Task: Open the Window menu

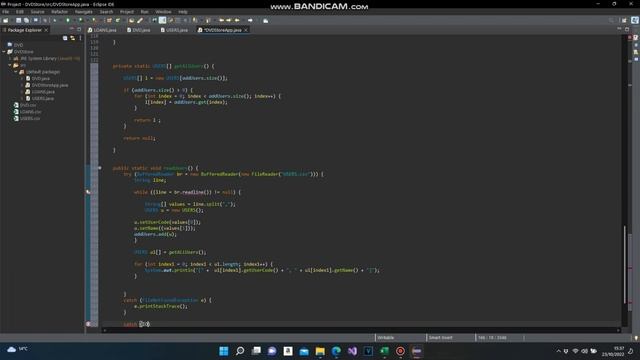Action: pos(163,12)
